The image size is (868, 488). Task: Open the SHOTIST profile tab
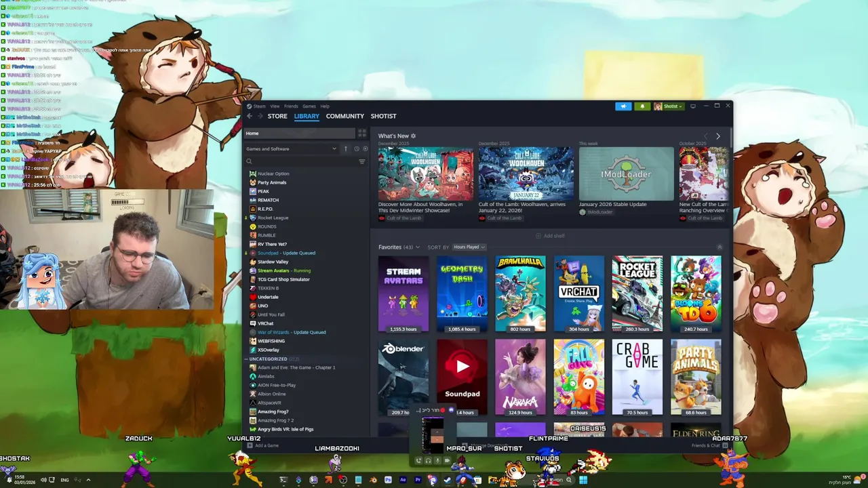coord(384,116)
